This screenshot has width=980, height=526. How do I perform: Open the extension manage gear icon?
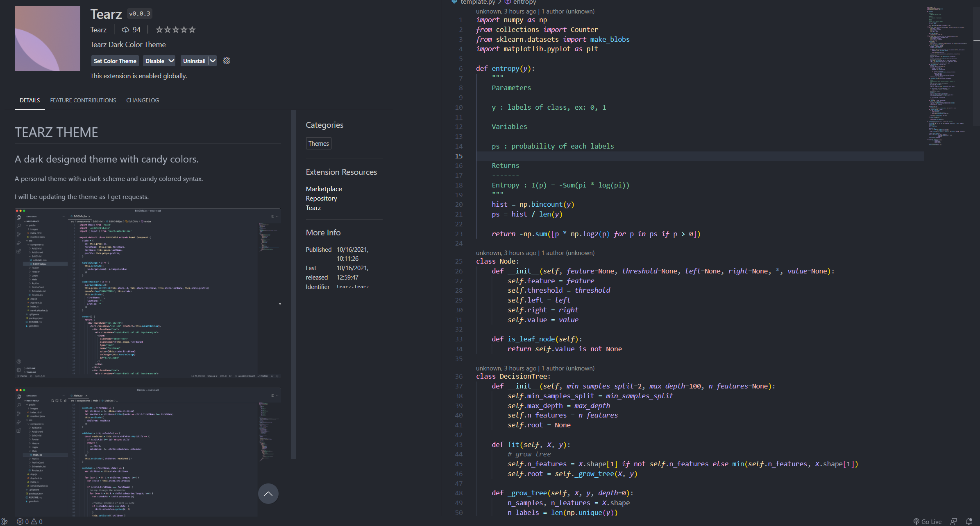click(227, 61)
